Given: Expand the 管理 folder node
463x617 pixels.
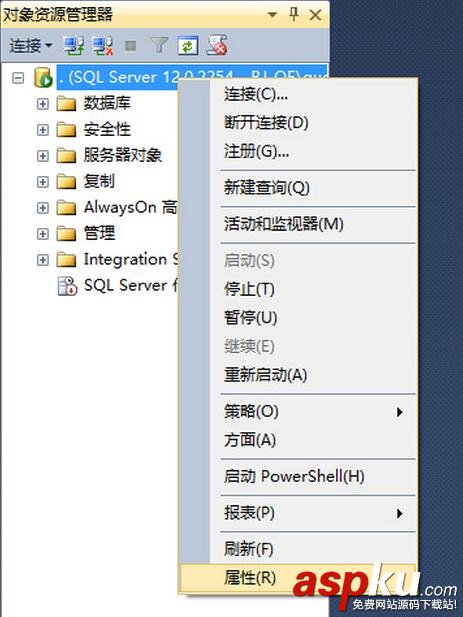Looking at the screenshot, I should pyautogui.click(x=42, y=234).
